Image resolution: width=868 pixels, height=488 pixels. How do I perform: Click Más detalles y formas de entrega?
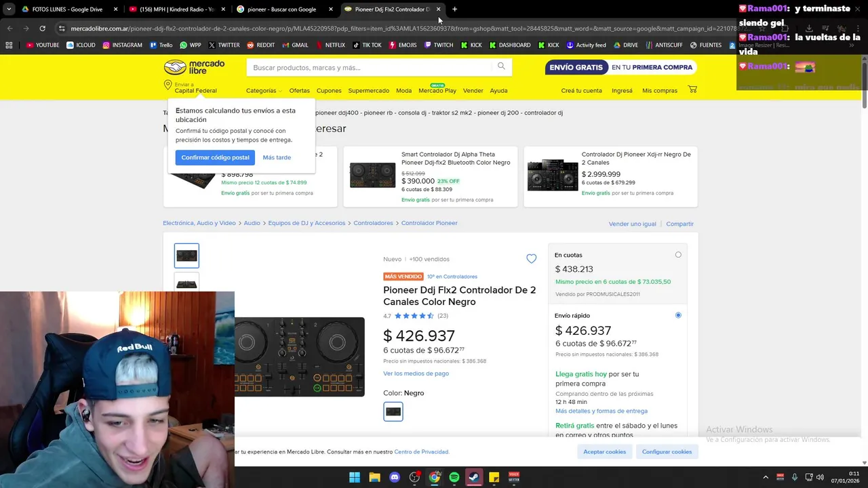click(x=601, y=411)
